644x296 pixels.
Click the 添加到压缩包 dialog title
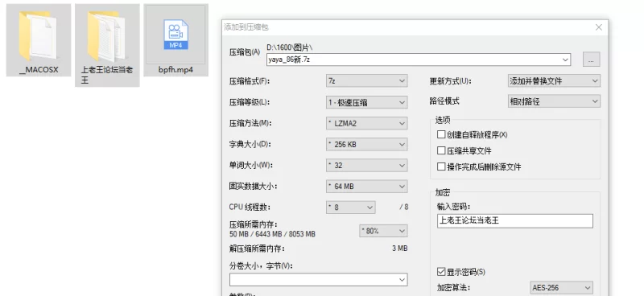pyautogui.click(x=246, y=27)
